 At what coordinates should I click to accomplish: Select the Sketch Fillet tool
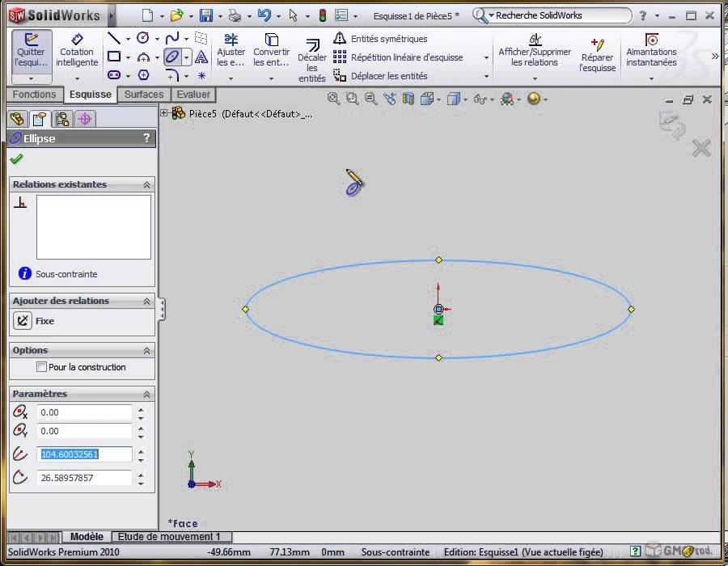[x=172, y=75]
